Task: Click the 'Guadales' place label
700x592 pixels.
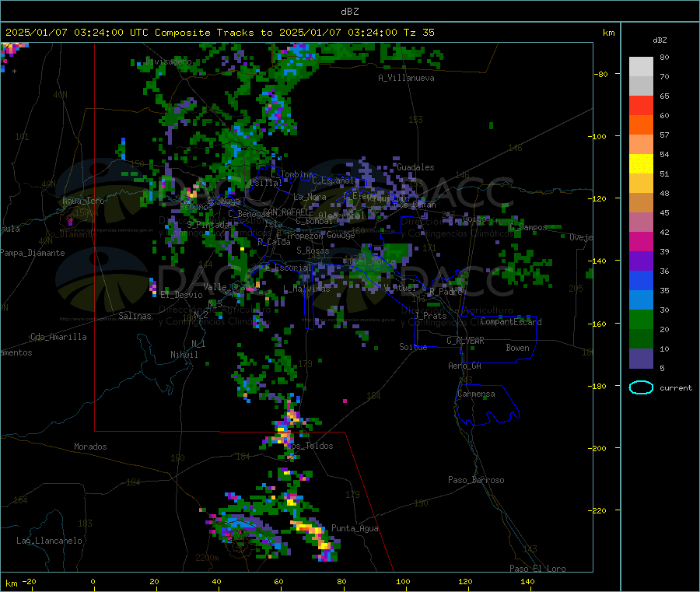Action: pyautogui.click(x=415, y=167)
